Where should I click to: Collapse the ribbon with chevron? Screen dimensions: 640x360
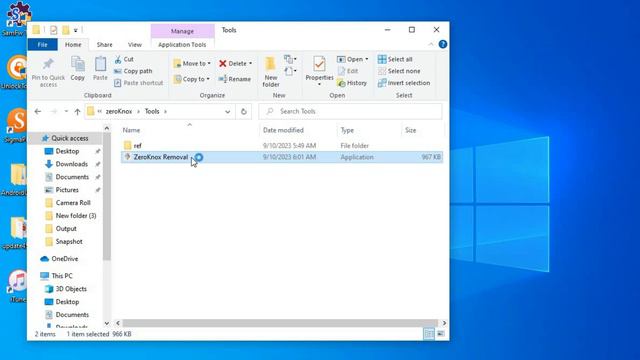click(431, 44)
